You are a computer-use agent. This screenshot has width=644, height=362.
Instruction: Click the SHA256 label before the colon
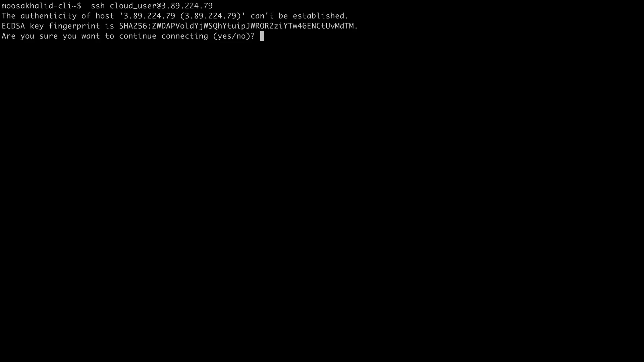pyautogui.click(x=133, y=26)
